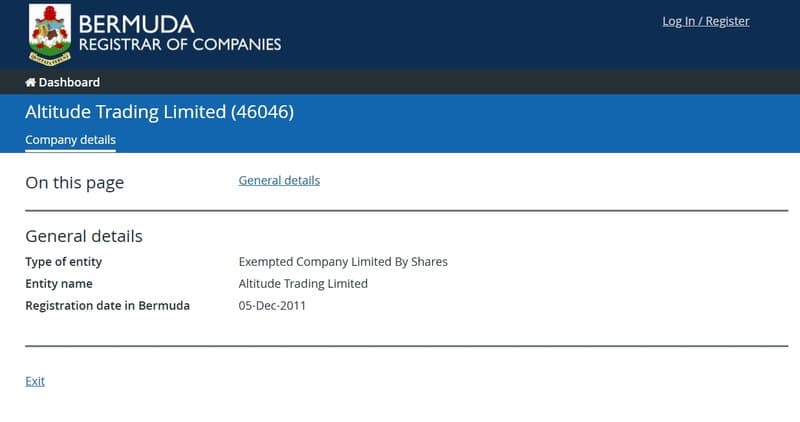Click the Exempted Company Limited By Shares value
800x422 pixels.
(343, 262)
